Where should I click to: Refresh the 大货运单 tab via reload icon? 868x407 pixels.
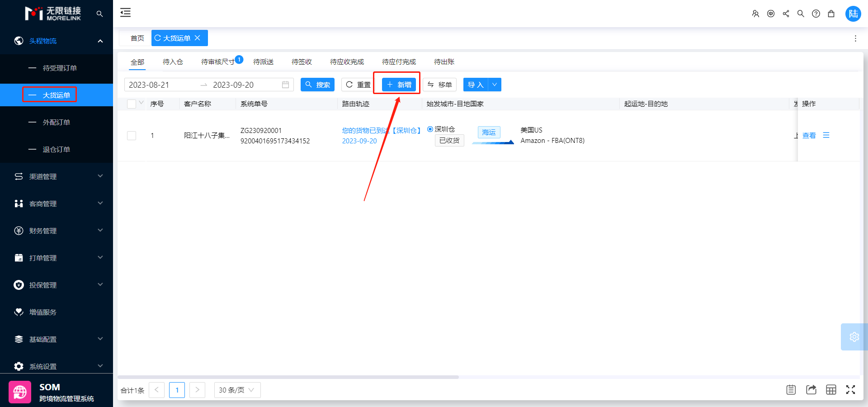pyautogui.click(x=158, y=38)
